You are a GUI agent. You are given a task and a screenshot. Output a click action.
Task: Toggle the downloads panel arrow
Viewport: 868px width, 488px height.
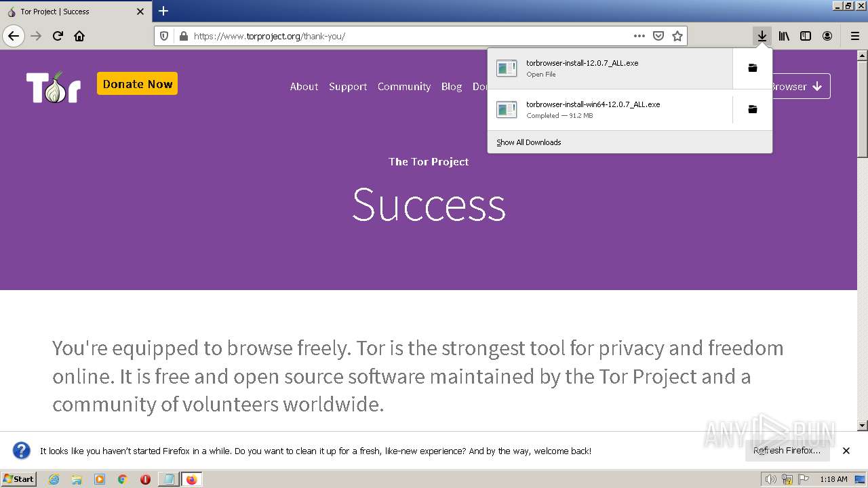point(762,36)
